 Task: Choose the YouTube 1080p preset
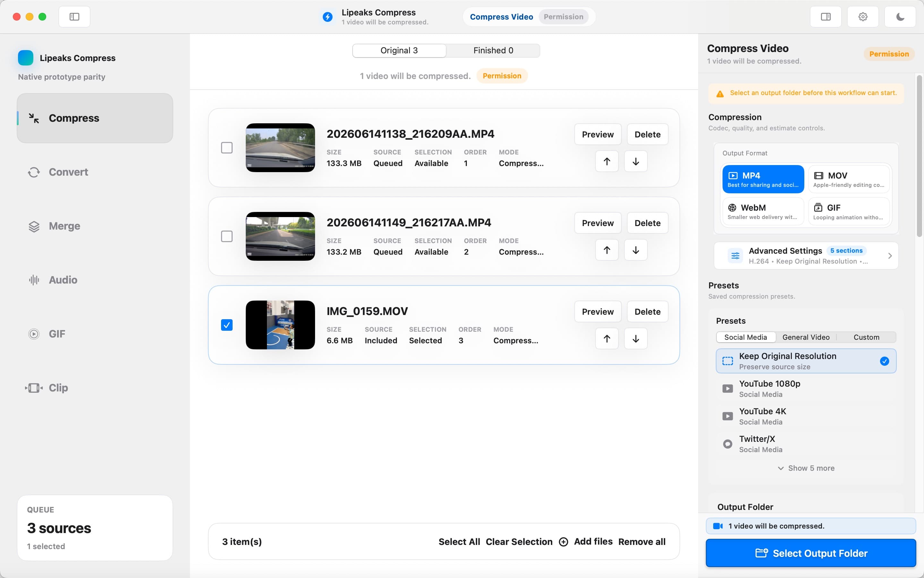(806, 389)
